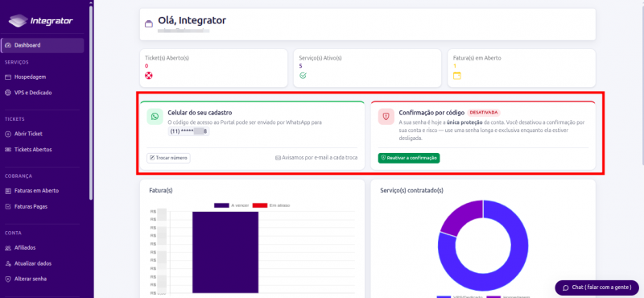Click the Serviço(s) Ativo(s) card title
The image size is (644, 298).
point(320,58)
